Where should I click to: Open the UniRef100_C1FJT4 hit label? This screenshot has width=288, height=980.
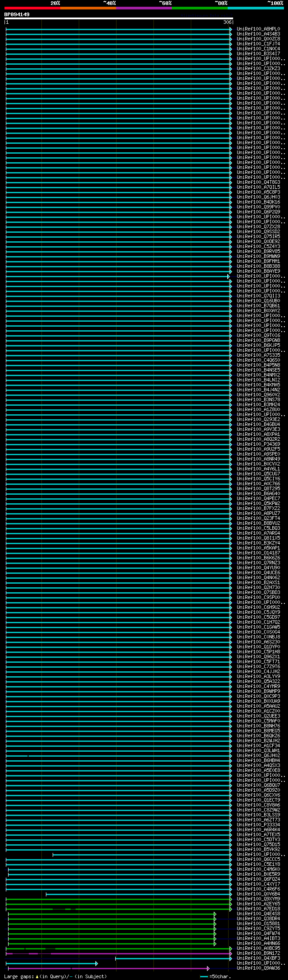click(258, 44)
